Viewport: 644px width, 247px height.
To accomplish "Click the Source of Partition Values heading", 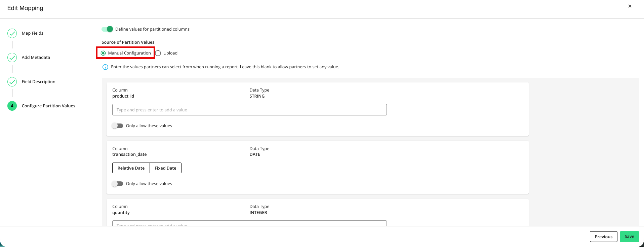I will (128, 42).
